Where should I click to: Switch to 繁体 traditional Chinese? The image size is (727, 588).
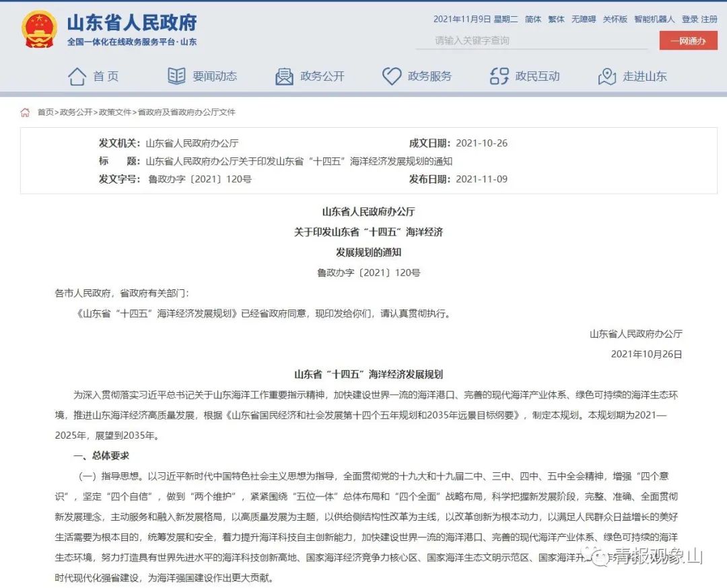pos(556,20)
